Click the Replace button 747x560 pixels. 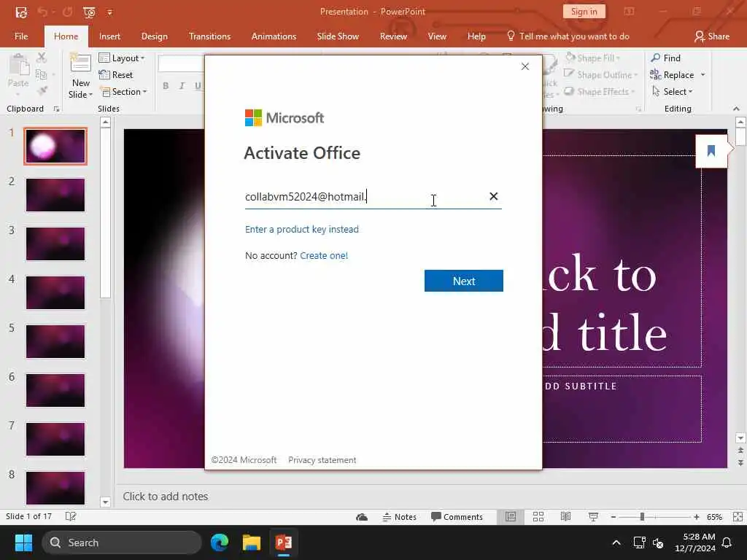[672, 75]
